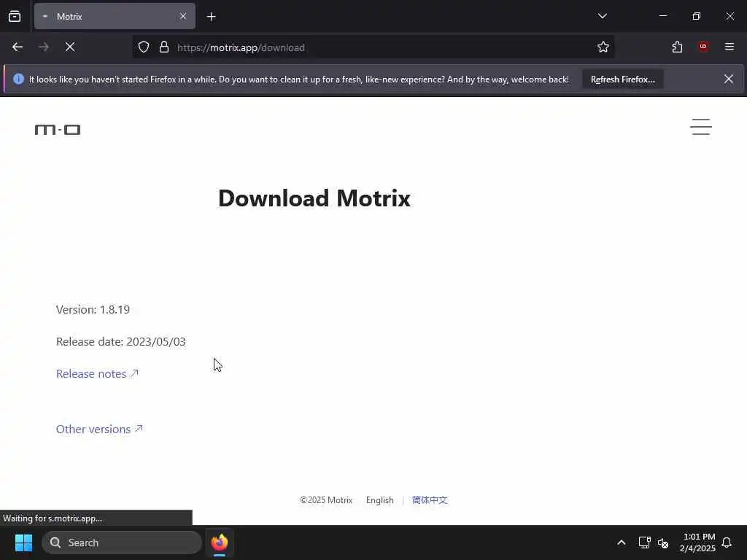Image resolution: width=747 pixels, height=560 pixels.
Task: Open the Other versions link
Action: pos(99,429)
